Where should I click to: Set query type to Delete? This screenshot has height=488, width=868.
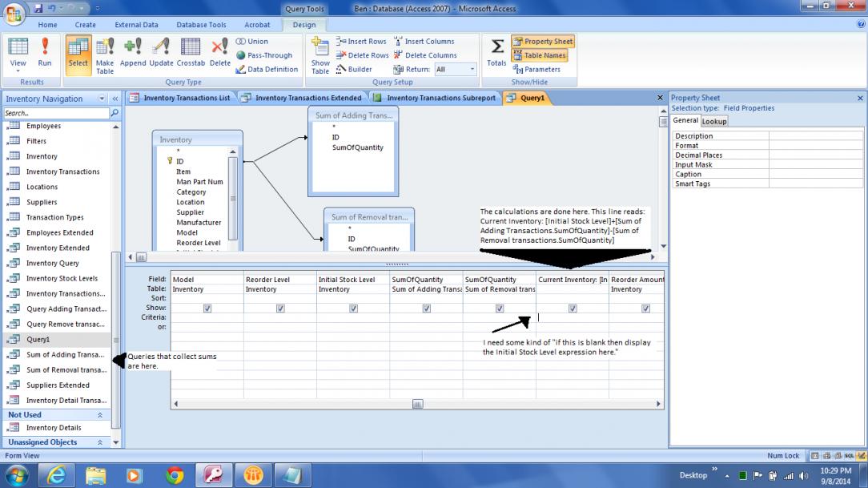(x=219, y=53)
